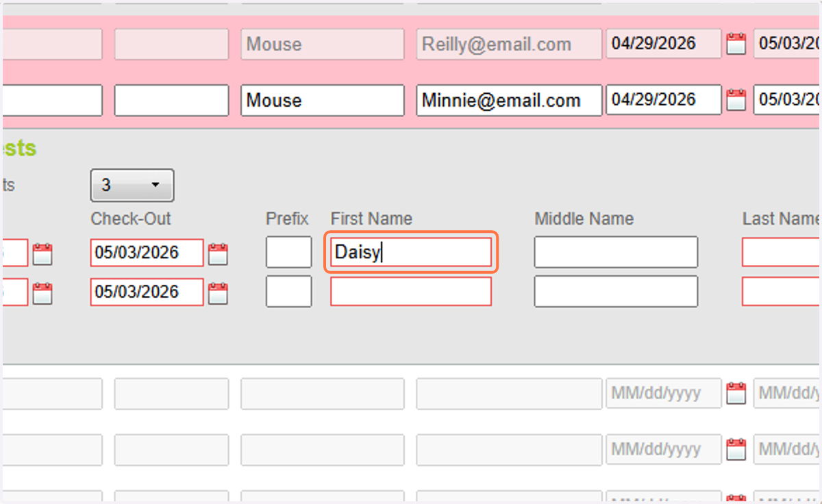Click the editable Mouse last name field
This screenshot has width=822, height=504.
click(x=323, y=100)
